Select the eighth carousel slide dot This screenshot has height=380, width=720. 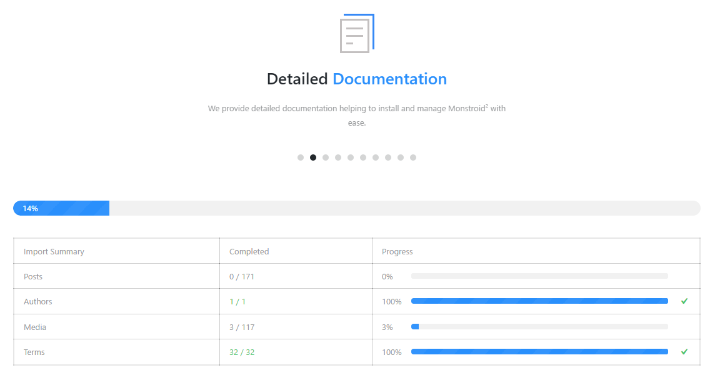point(388,157)
